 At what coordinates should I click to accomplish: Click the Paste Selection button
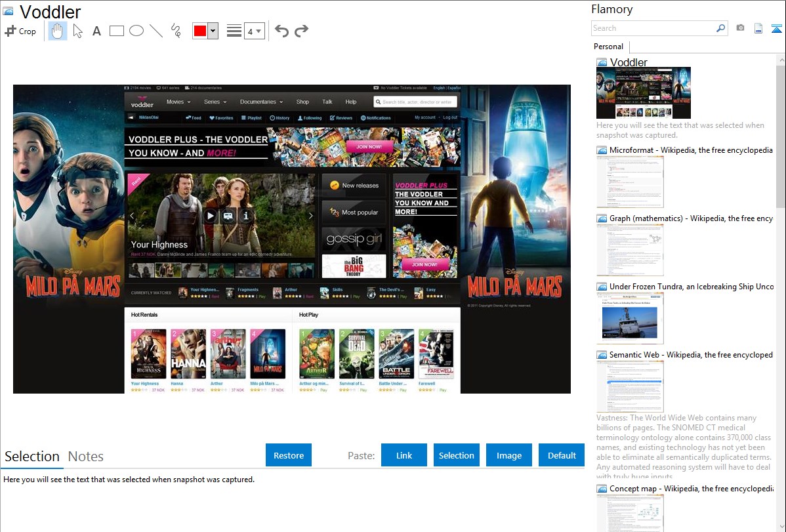[x=457, y=455]
